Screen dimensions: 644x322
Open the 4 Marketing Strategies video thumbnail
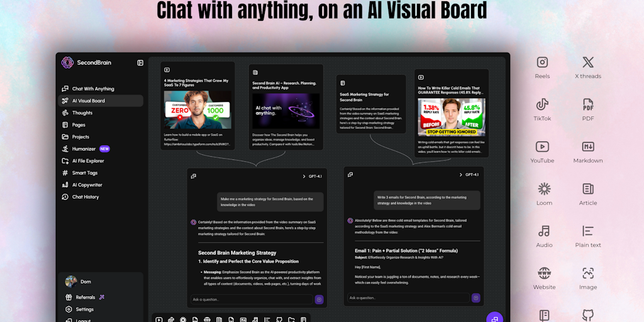tap(197, 109)
